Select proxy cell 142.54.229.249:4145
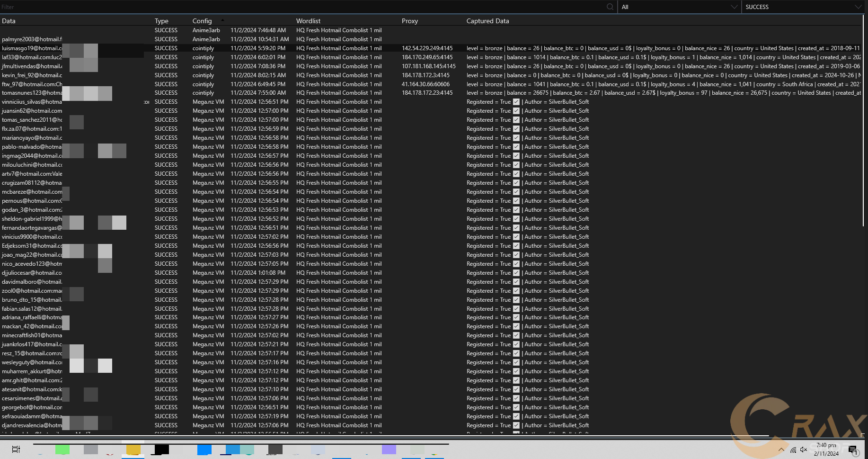Viewport: 868px width, 459px height. click(427, 48)
